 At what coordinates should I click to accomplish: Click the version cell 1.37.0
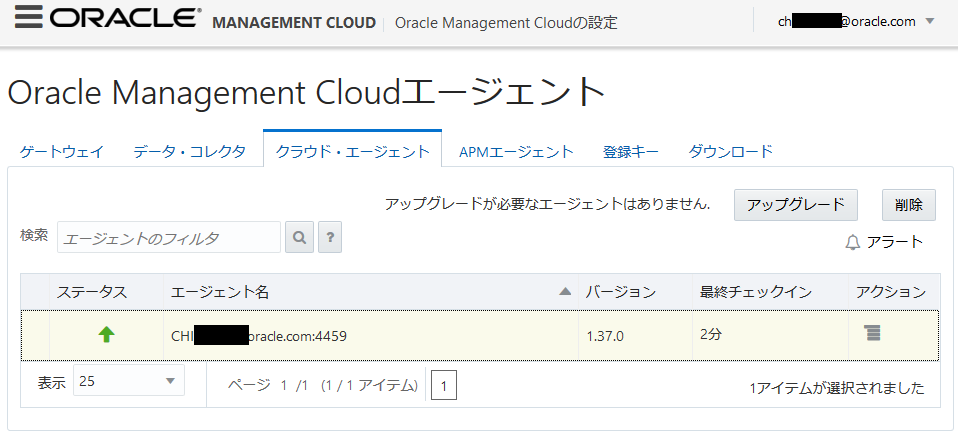605,335
